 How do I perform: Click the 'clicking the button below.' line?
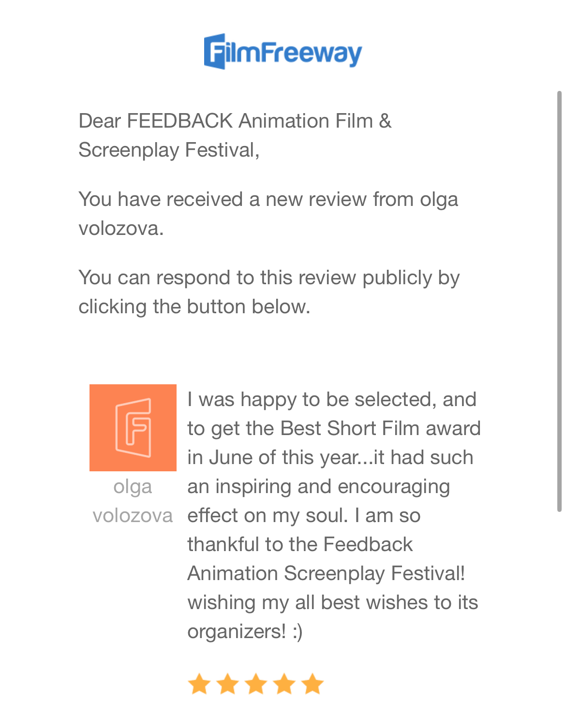coord(194,306)
